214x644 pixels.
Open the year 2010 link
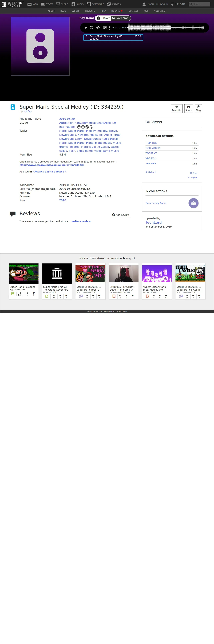[63, 200]
